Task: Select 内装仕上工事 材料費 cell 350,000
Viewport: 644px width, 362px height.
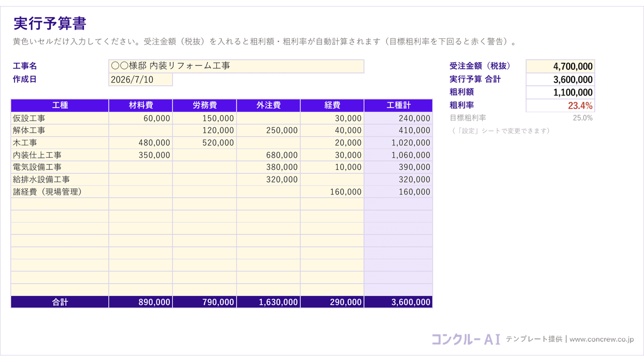Action: 141,155
